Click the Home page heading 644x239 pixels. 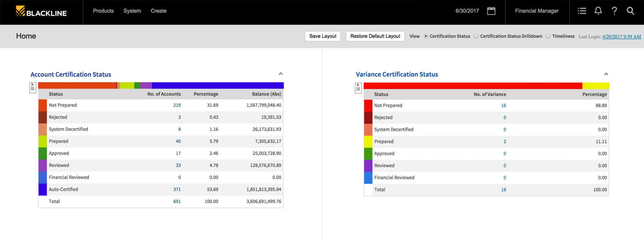coord(26,36)
